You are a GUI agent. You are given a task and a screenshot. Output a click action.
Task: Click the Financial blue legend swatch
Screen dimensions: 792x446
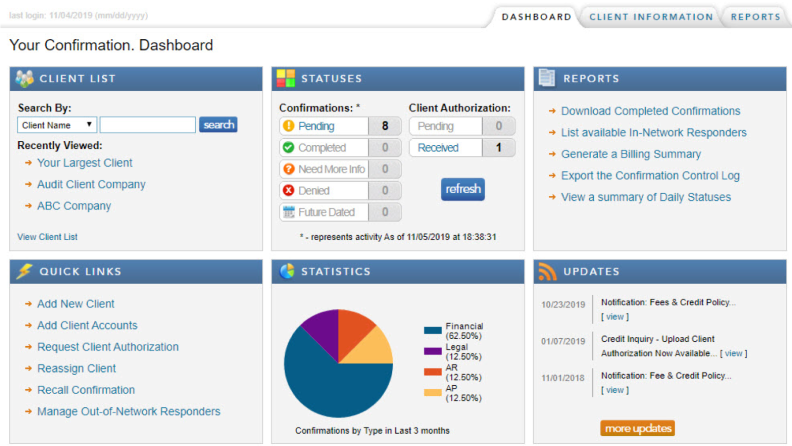[x=432, y=329]
